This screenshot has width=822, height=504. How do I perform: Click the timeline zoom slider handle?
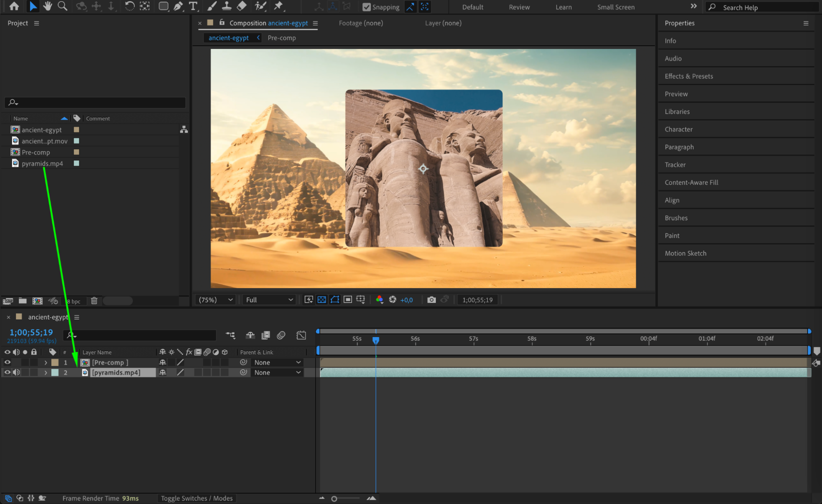tap(334, 499)
